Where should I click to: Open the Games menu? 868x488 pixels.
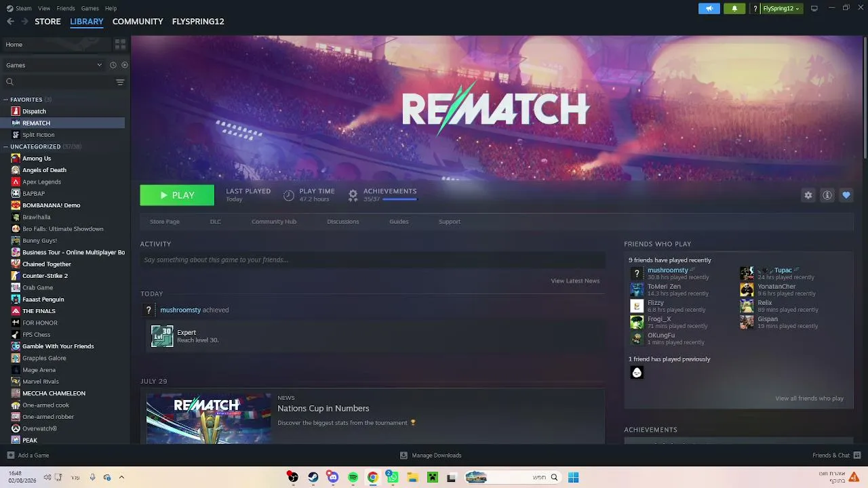pos(90,9)
